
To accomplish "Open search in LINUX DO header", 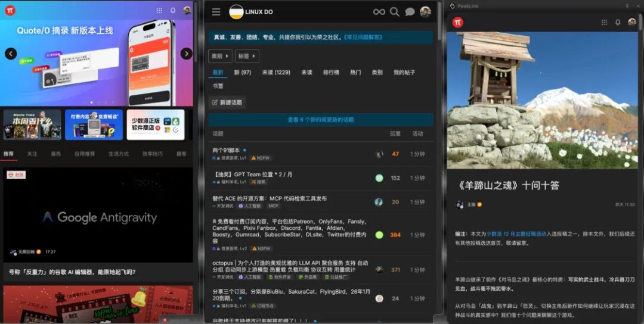I will pyautogui.click(x=394, y=12).
